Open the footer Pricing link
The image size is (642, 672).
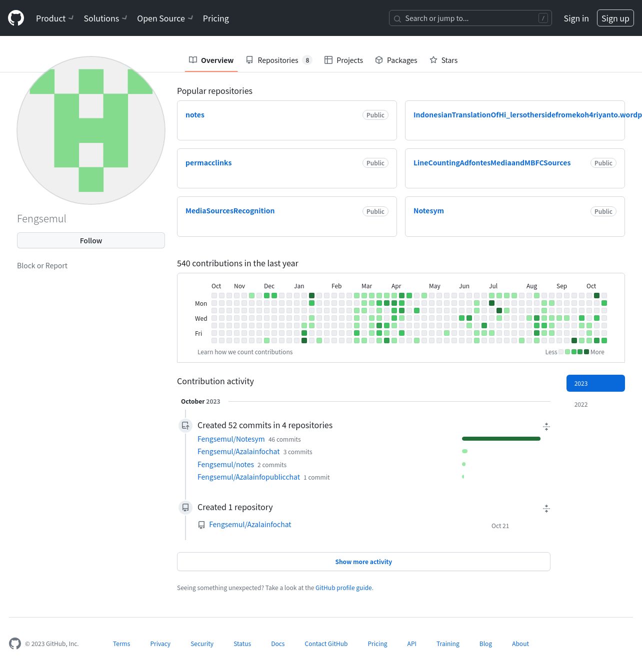(x=377, y=644)
